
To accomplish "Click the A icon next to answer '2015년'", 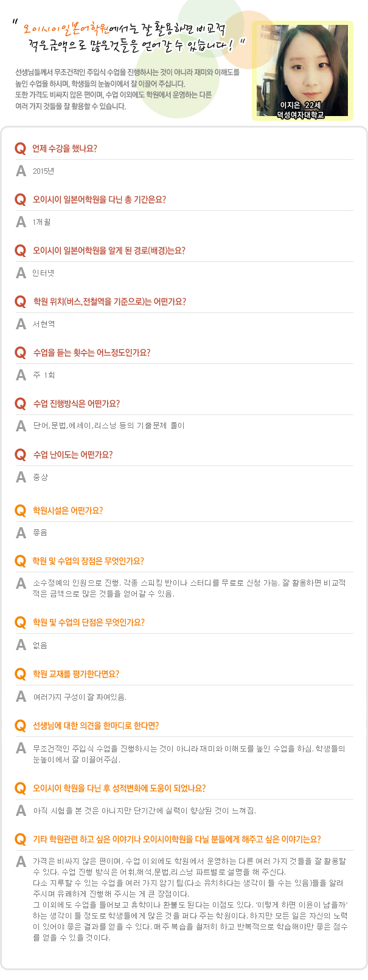I will 21,171.
